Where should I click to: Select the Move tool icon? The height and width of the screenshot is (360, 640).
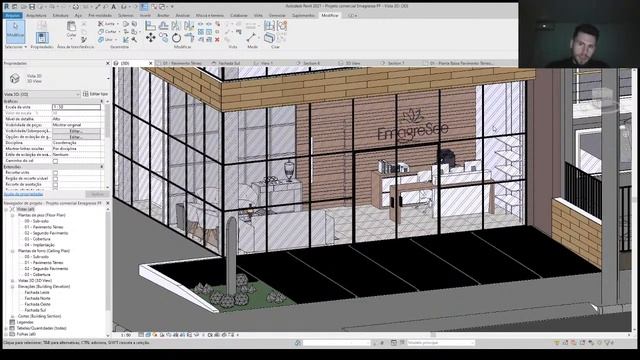tap(151, 38)
